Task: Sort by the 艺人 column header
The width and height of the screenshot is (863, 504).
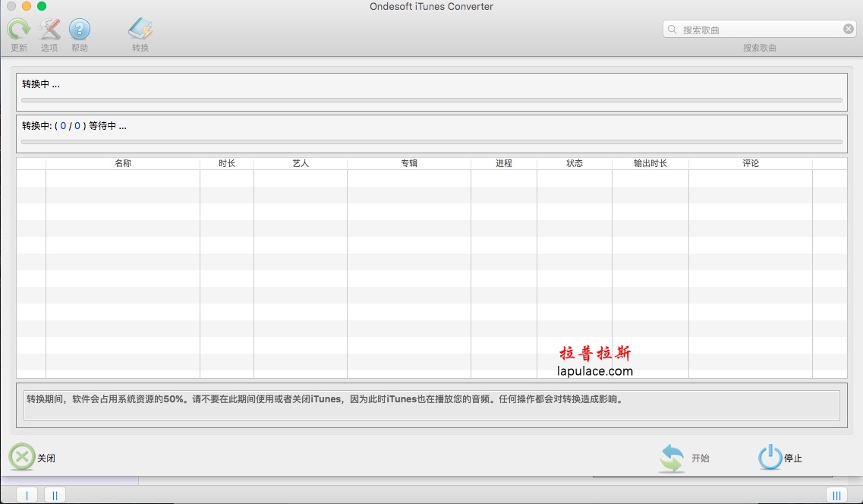Action: click(x=301, y=163)
